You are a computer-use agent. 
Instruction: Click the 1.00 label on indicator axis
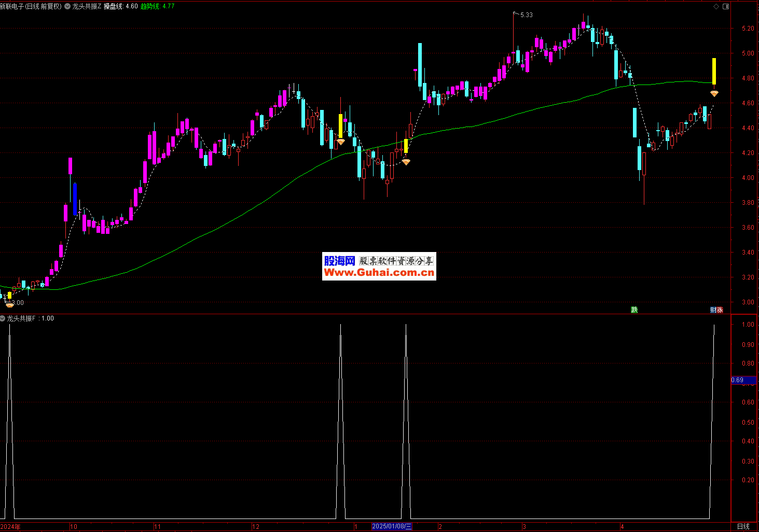click(748, 325)
